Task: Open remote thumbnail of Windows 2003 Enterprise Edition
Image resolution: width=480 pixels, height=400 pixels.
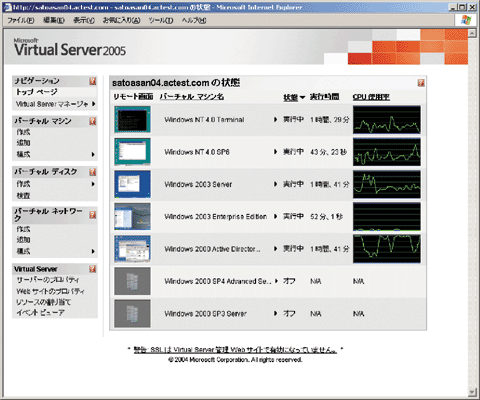Action: (132, 216)
